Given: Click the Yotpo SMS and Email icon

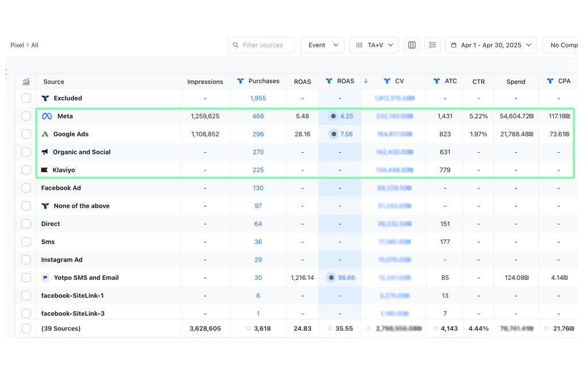Looking at the screenshot, I should click(x=45, y=278).
